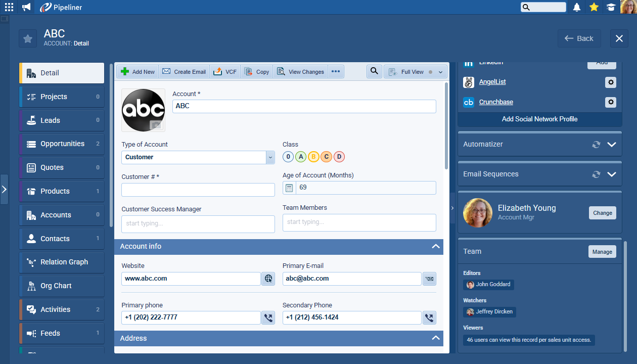
Task: Open website globe icon next to www.abc.com
Action: (x=268, y=279)
